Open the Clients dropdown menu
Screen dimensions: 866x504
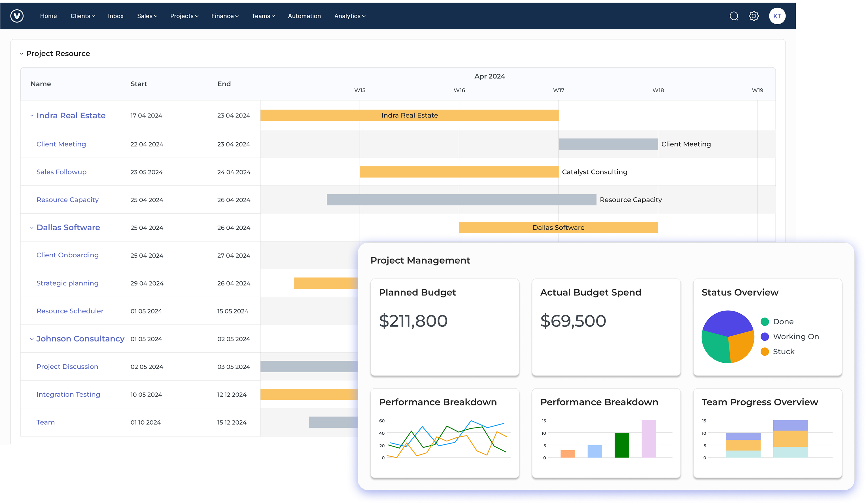point(82,16)
